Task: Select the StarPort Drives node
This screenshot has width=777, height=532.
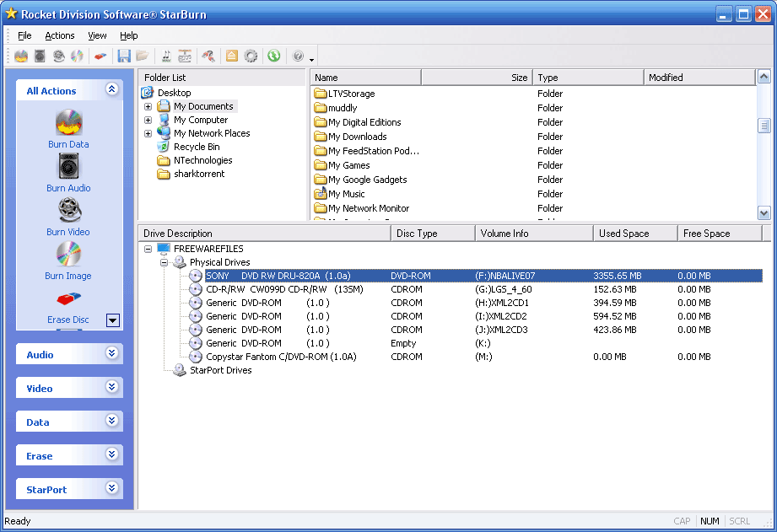Action: tap(220, 370)
